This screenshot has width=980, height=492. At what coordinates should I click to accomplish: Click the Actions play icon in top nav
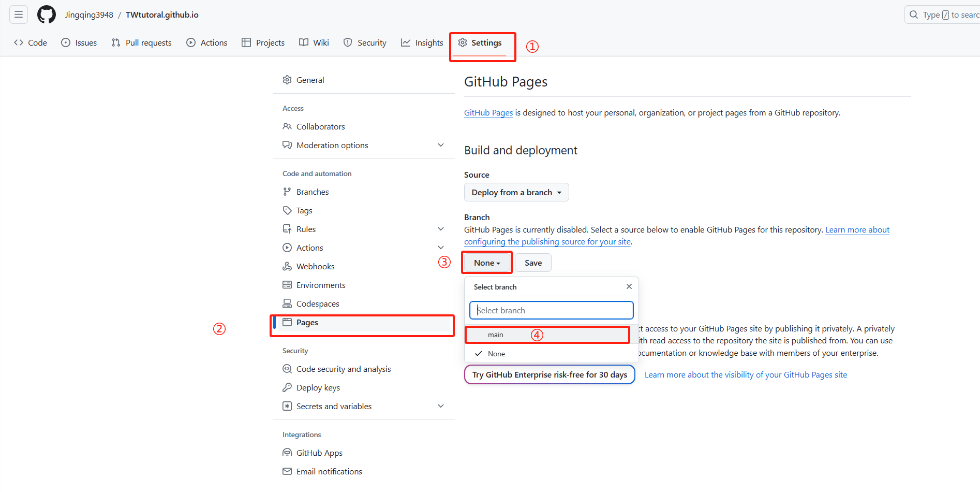(x=191, y=42)
